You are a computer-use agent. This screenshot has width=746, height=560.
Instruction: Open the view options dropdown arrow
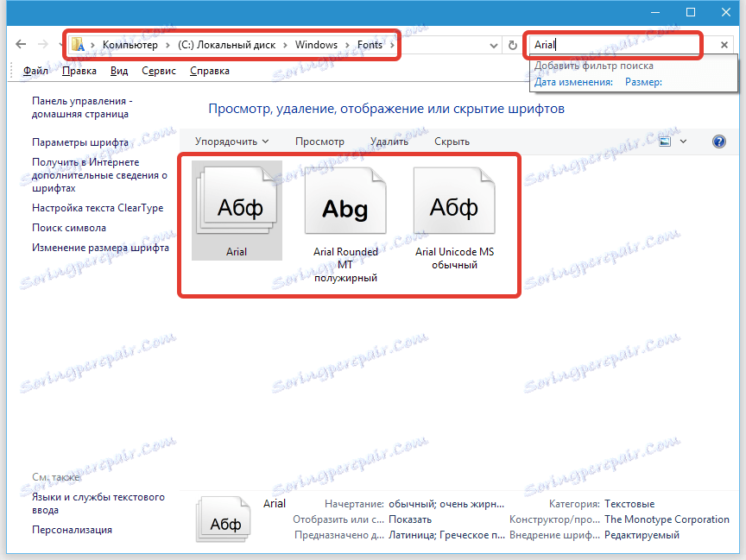[683, 142]
